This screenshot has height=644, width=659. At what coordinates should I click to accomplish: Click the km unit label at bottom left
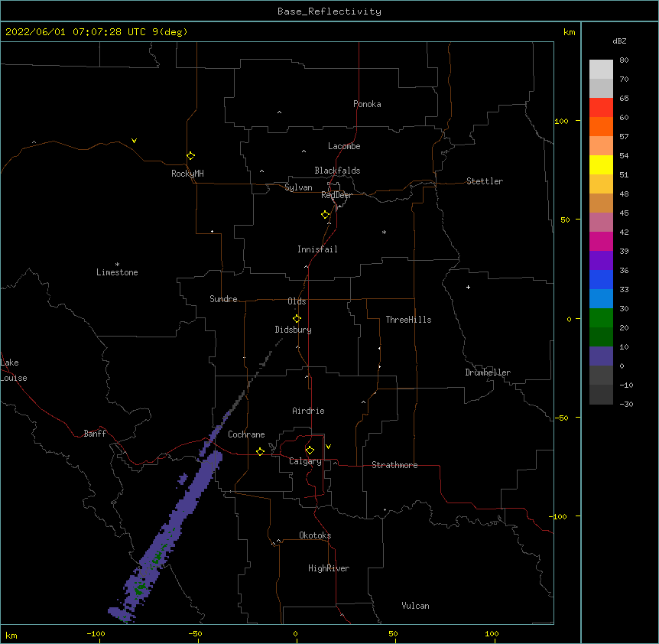pyautogui.click(x=11, y=635)
